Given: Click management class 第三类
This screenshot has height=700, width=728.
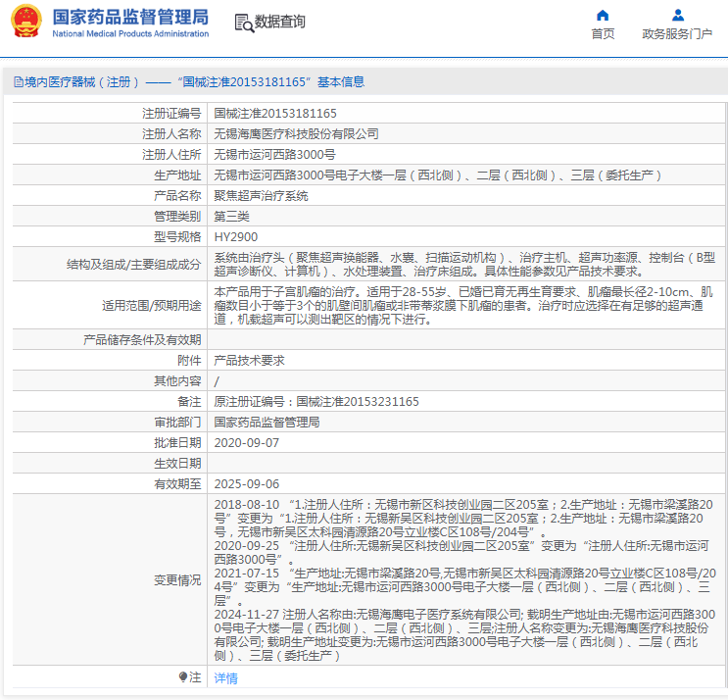Looking at the screenshot, I should pyautogui.click(x=231, y=216).
